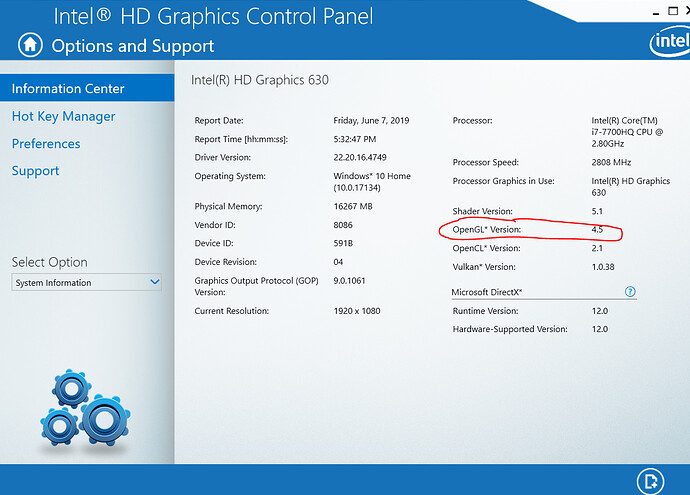This screenshot has height=495, width=690.
Task: Click the Report Time value 5:32:47 PM
Action: point(355,139)
